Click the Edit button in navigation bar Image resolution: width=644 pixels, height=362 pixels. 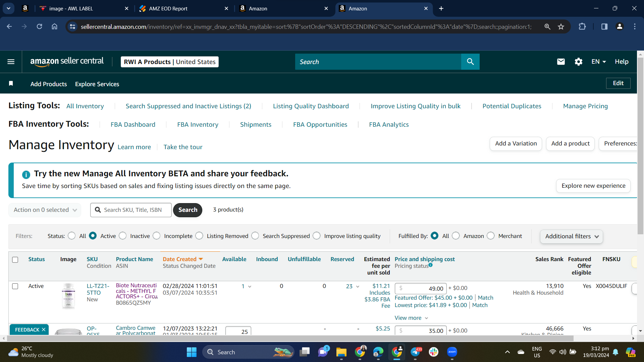point(618,83)
